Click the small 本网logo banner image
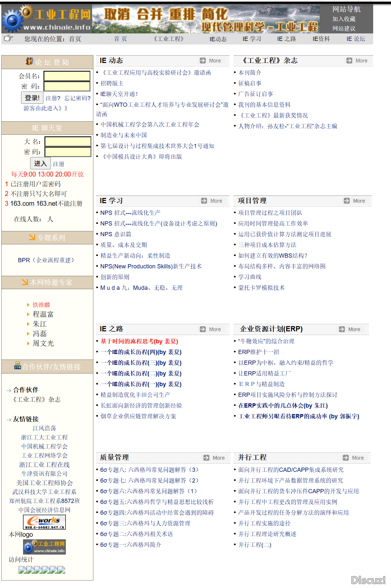This screenshot has width=391, height=588. tap(44, 547)
